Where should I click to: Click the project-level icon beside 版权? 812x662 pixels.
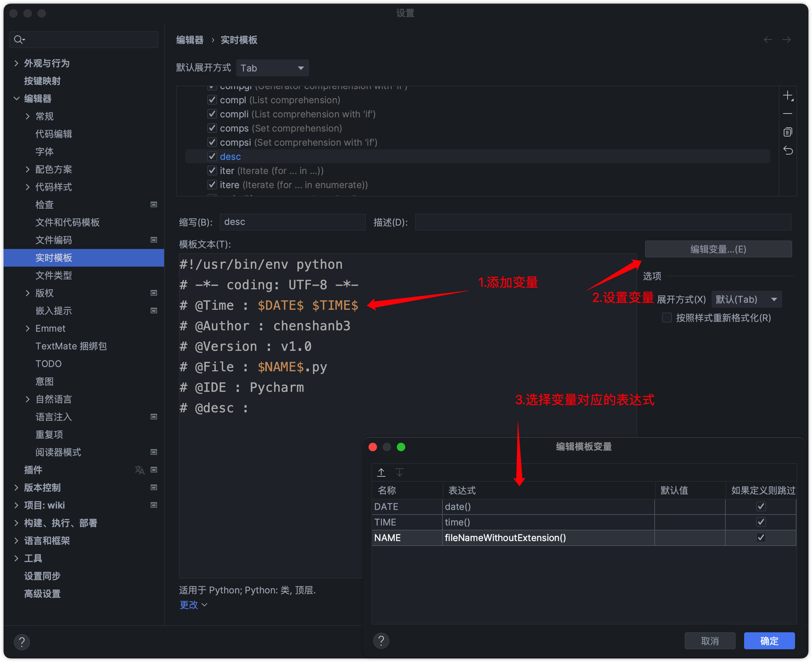154,293
